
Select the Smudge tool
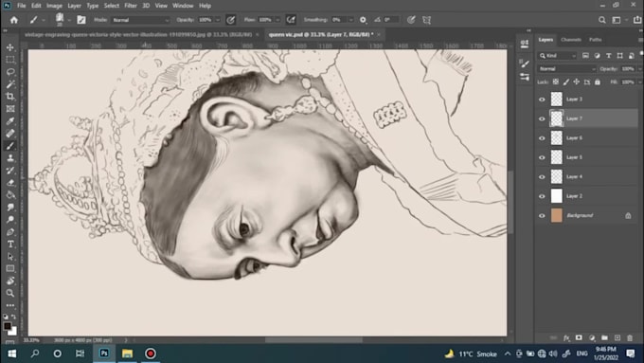click(x=10, y=208)
